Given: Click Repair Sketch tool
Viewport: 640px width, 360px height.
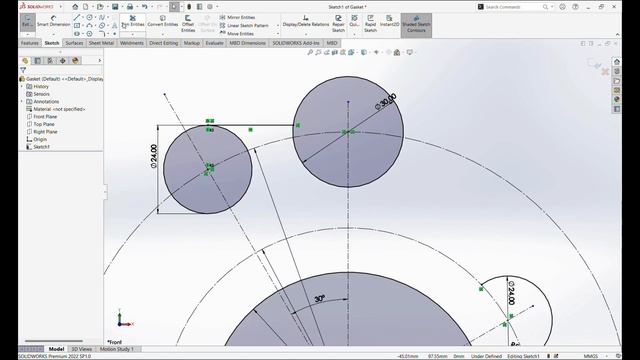Looking at the screenshot, I should (338, 23).
